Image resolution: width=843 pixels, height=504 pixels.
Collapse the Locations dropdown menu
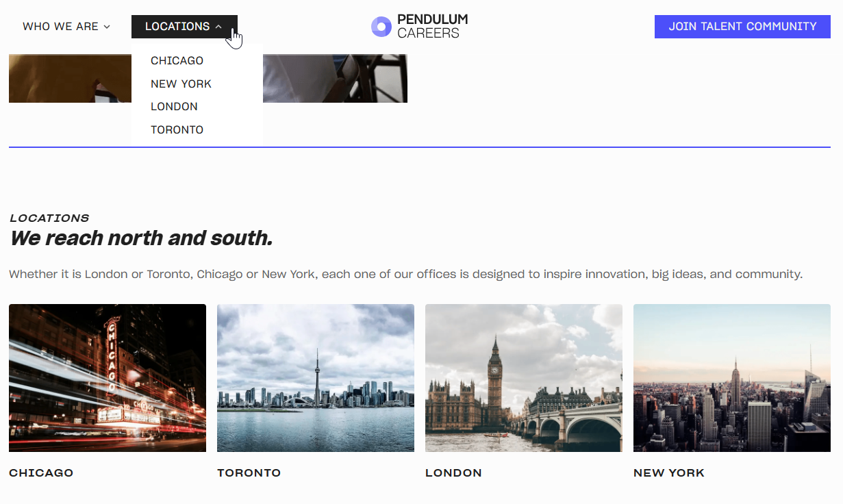coord(184,27)
